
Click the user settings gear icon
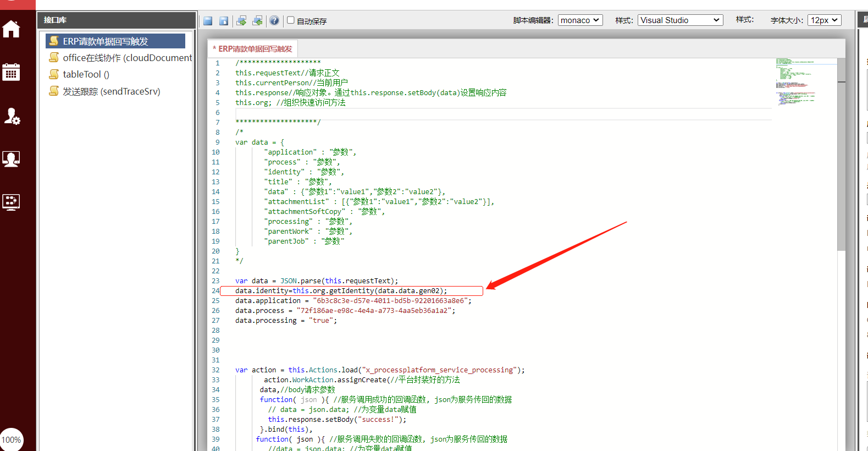click(x=12, y=116)
